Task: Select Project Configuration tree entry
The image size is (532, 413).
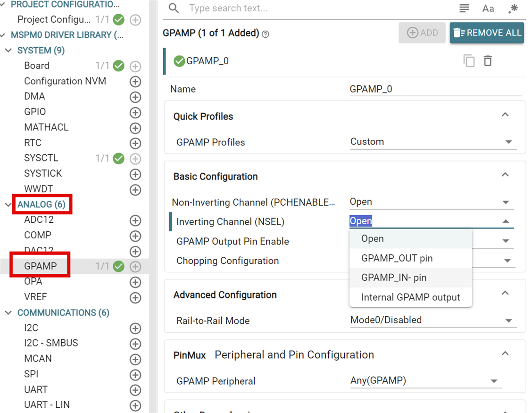Action: [x=54, y=20]
